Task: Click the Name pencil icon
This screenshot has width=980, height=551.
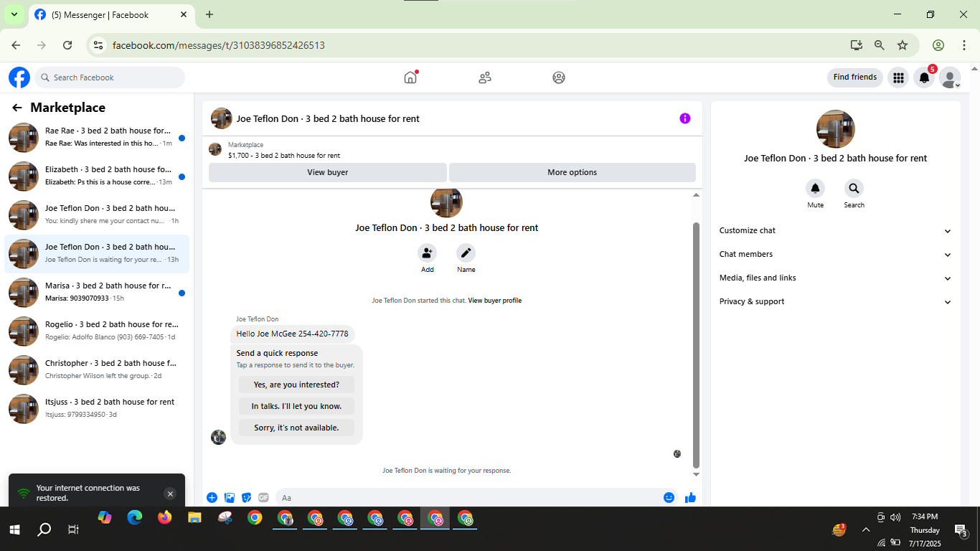Action: (x=466, y=253)
